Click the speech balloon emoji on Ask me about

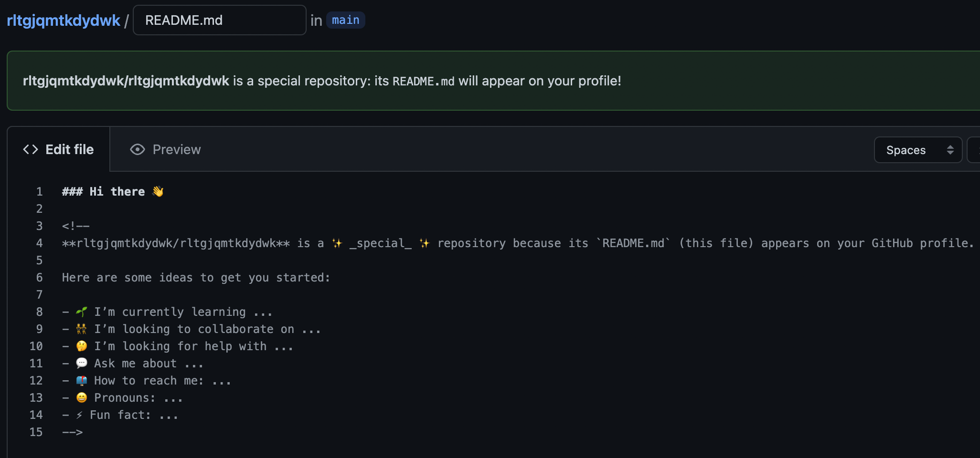[x=81, y=363]
